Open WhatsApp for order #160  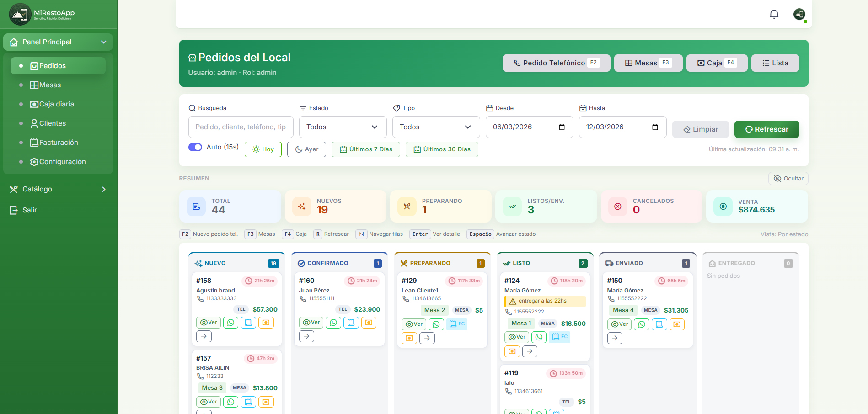coord(334,323)
